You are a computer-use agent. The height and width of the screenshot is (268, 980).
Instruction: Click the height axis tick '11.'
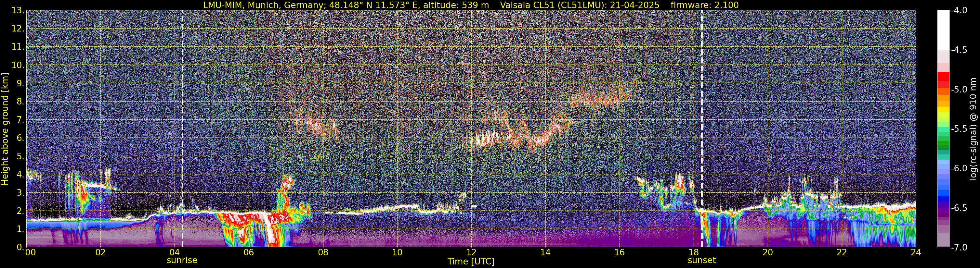point(18,47)
